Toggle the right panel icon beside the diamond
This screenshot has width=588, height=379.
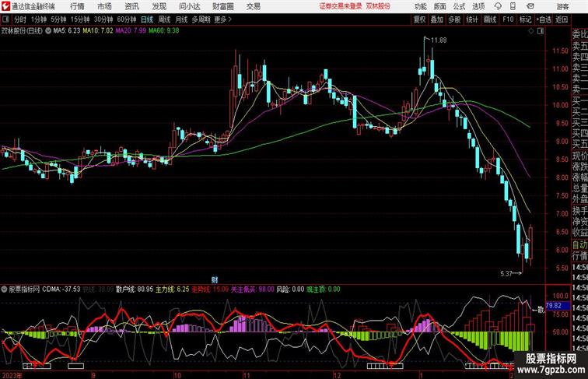click(x=541, y=31)
